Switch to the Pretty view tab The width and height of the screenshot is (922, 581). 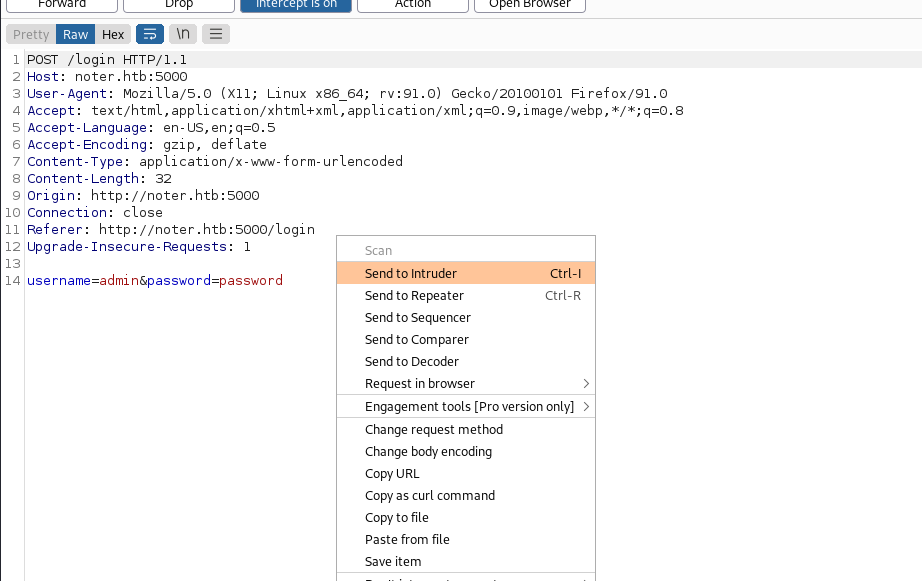(x=31, y=34)
